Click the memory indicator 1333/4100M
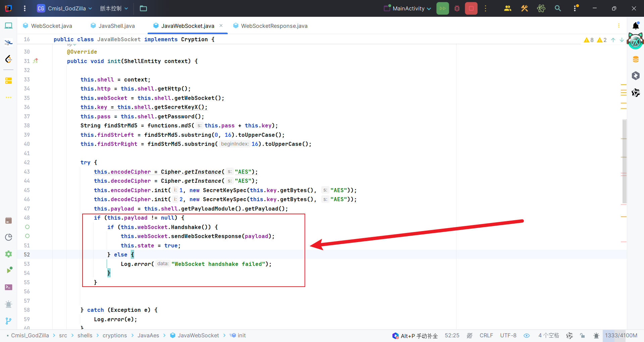This screenshot has height=342, width=644. click(x=621, y=335)
